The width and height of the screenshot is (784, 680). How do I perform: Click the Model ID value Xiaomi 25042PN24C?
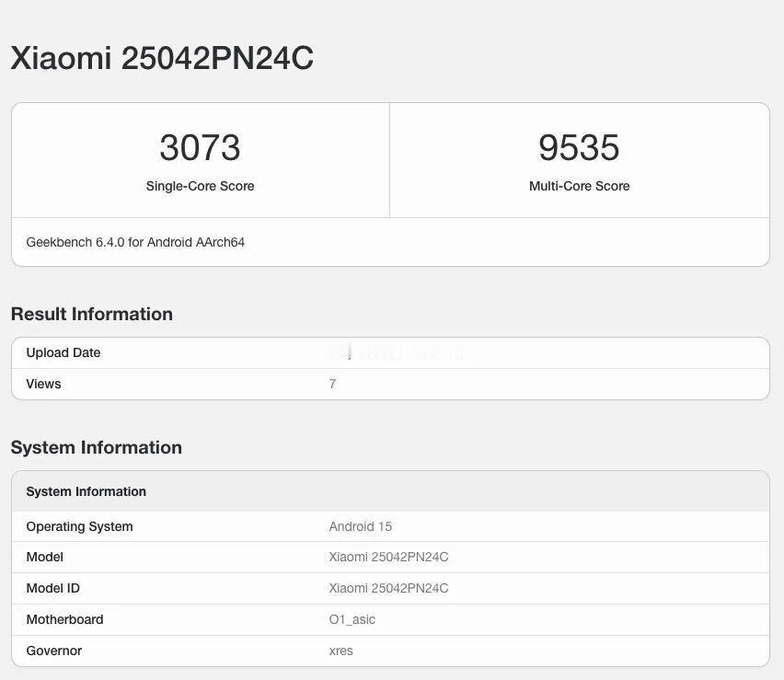389,588
